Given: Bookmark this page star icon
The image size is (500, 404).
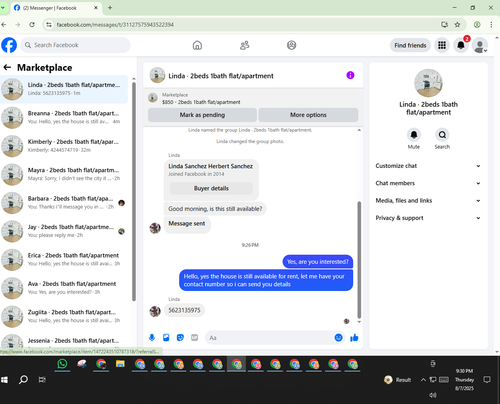Looking at the screenshot, I should (457, 24).
